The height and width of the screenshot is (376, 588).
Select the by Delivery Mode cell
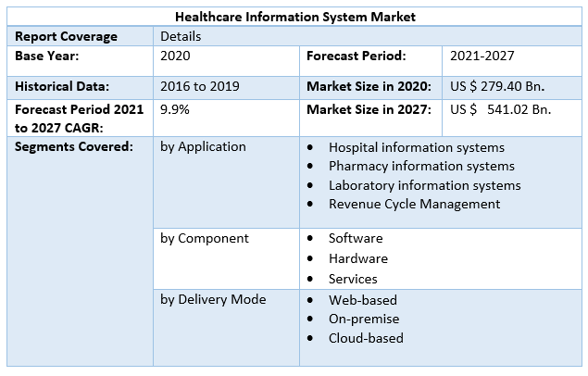click(x=213, y=299)
